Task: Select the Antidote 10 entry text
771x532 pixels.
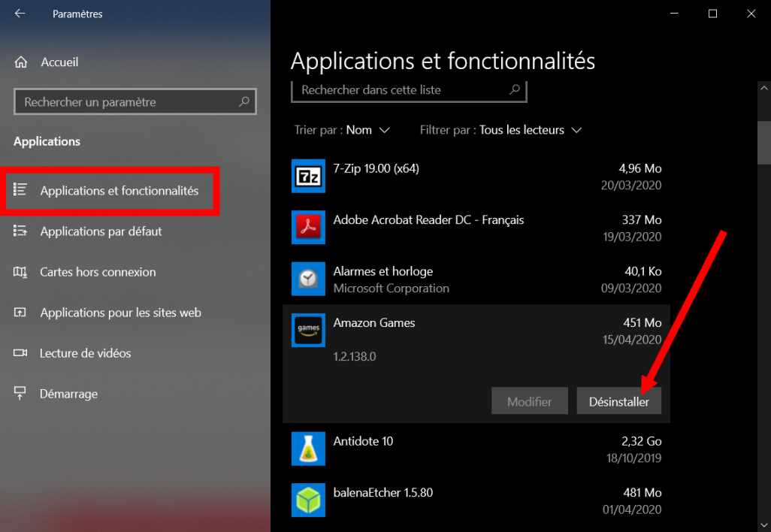Action: (363, 441)
